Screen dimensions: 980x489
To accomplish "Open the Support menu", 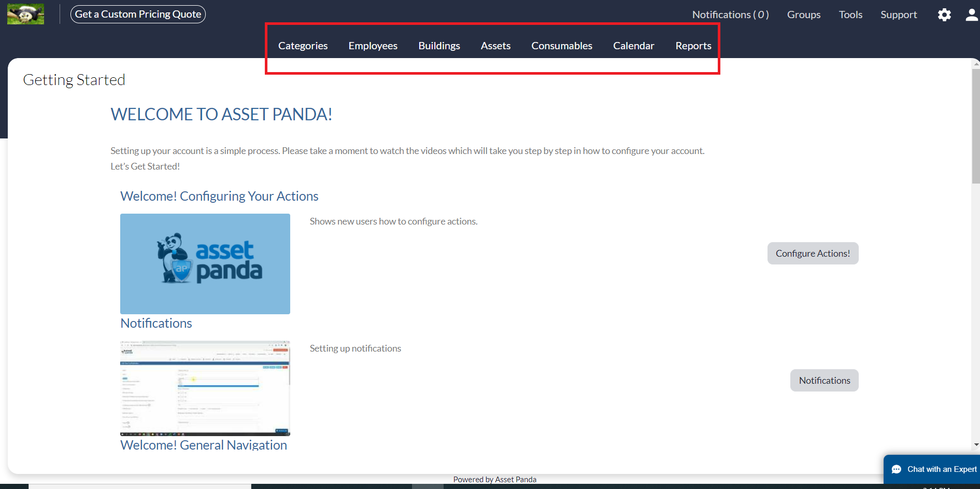I will click(x=899, y=15).
